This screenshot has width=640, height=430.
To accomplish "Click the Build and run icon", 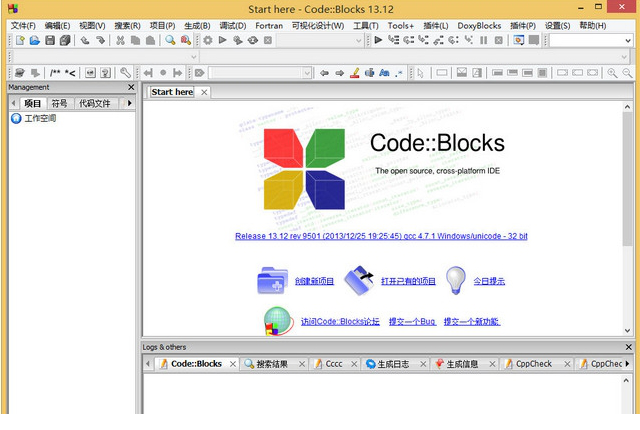I will point(238,40).
